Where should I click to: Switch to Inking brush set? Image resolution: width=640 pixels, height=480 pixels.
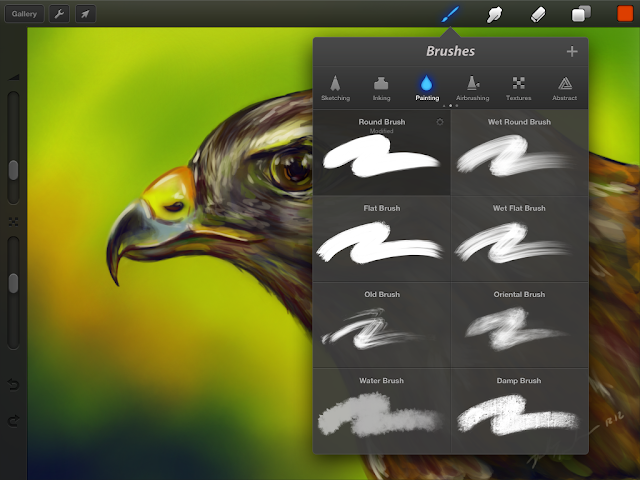coord(381,88)
